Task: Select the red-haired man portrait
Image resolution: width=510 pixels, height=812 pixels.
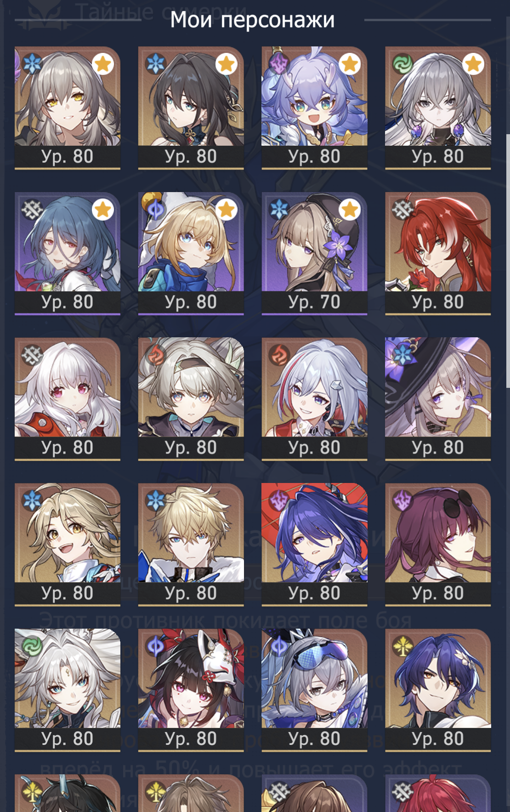Action: (438, 253)
